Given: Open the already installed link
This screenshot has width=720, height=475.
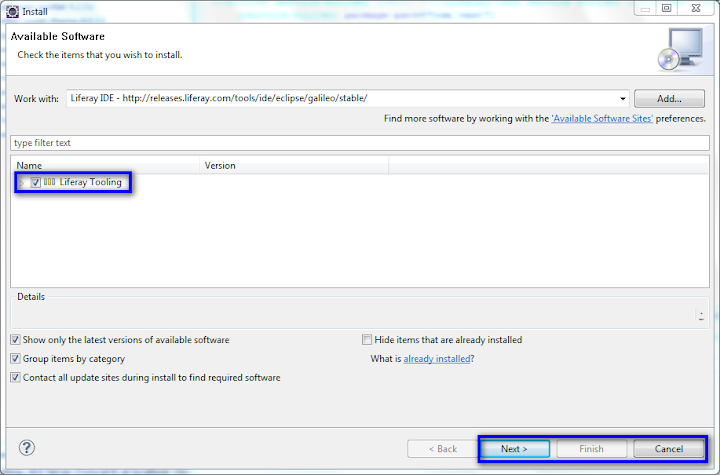Looking at the screenshot, I should [437, 359].
